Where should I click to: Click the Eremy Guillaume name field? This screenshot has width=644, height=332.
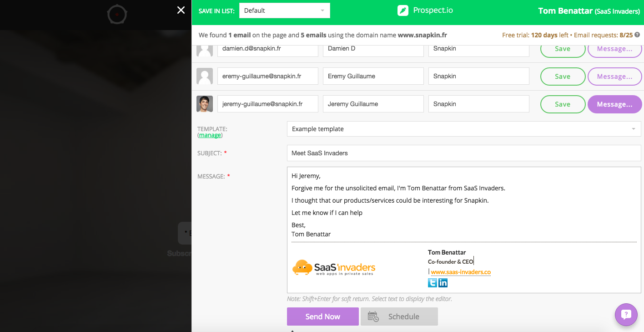(373, 76)
